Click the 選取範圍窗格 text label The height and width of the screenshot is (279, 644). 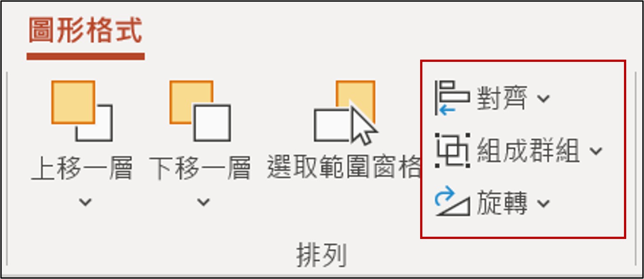point(344,168)
